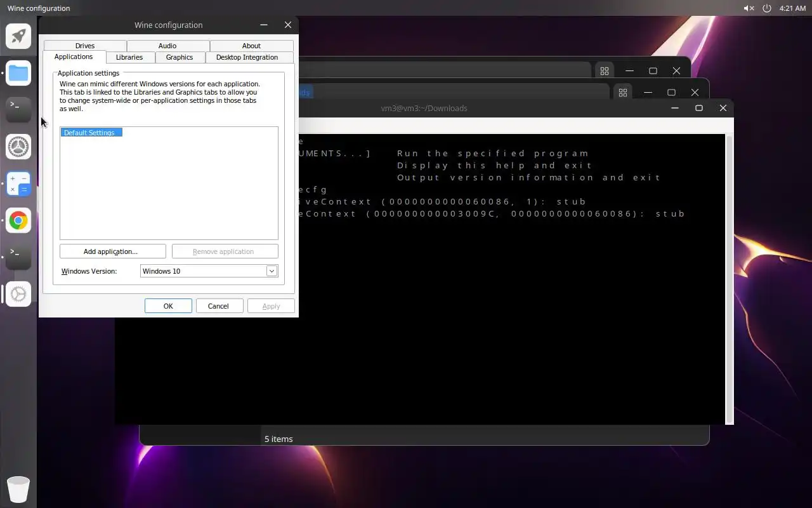Minimize the terminal window vm3@vm3:~/Downloads

pos(675,108)
